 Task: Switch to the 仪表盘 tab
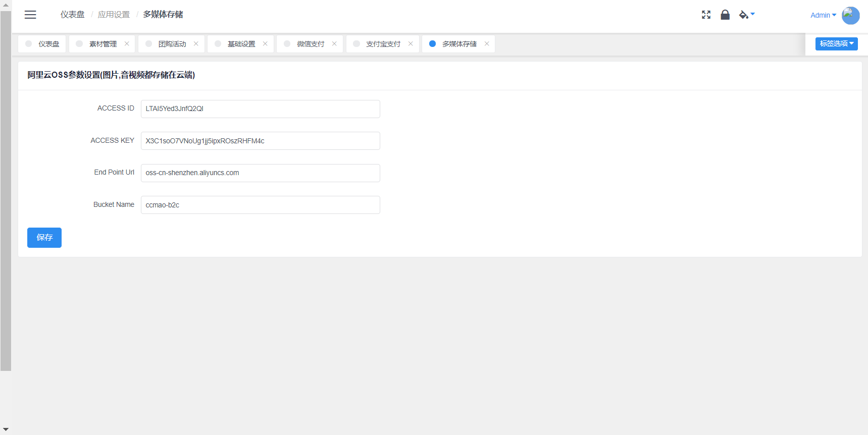click(x=48, y=44)
